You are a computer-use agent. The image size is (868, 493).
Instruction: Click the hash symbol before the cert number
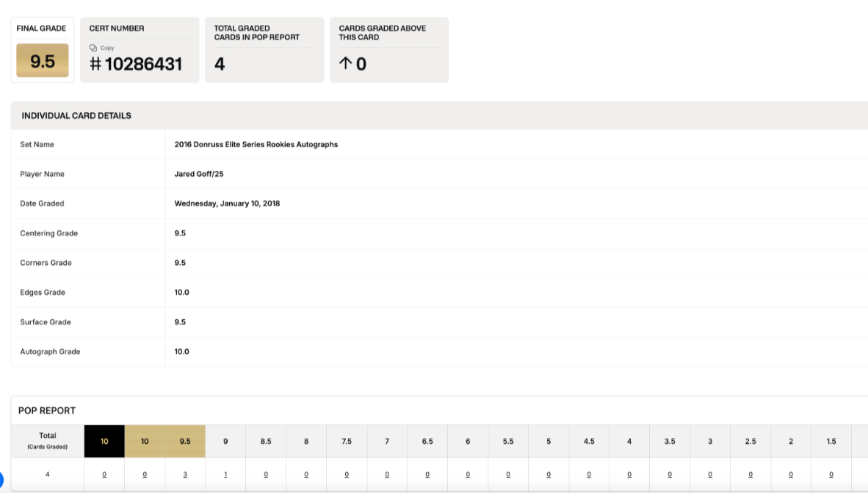pyautogui.click(x=95, y=64)
